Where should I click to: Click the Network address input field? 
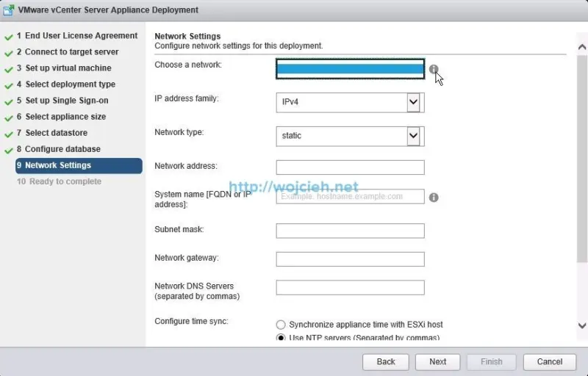(351, 167)
